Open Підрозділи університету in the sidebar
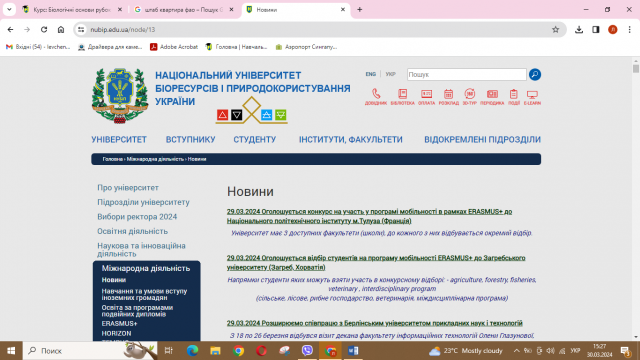The width and height of the screenshot is (640, 360). pos(143,202)
